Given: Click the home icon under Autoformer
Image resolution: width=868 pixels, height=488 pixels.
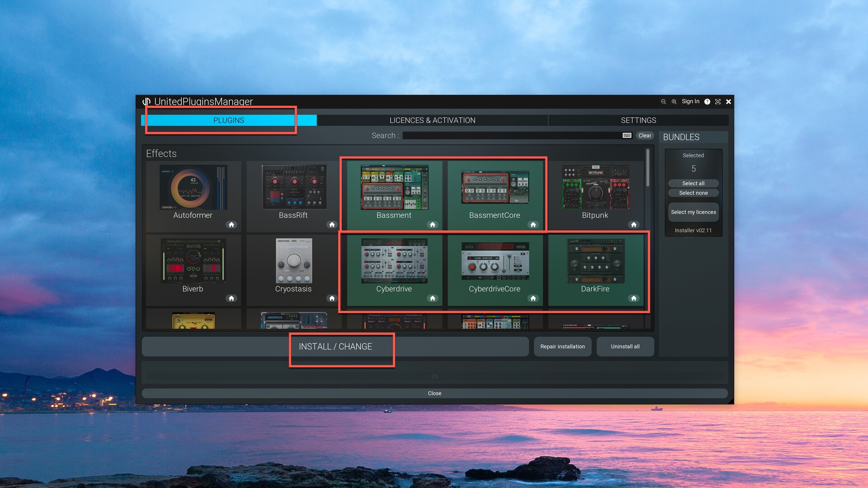Looking at the screenshot, I should coord(231,225).
